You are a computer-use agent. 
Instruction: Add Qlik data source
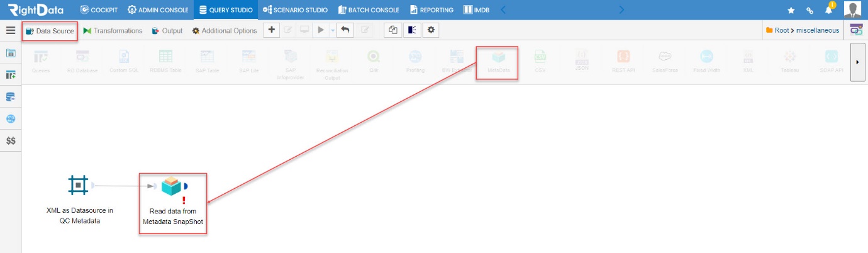pyautogui.click(x=374, y=62)
